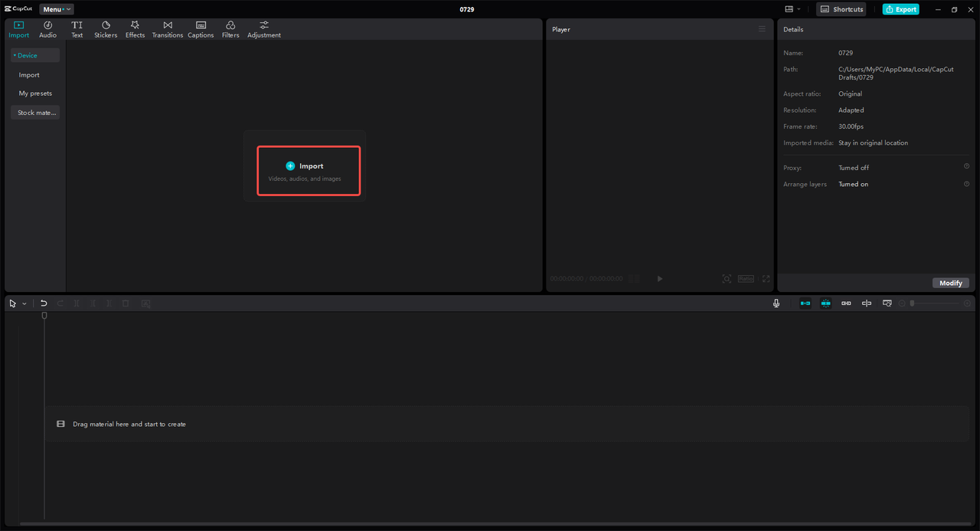
Task: Click the player quality bars icon beside the timecode
Action: pos(634,279)
